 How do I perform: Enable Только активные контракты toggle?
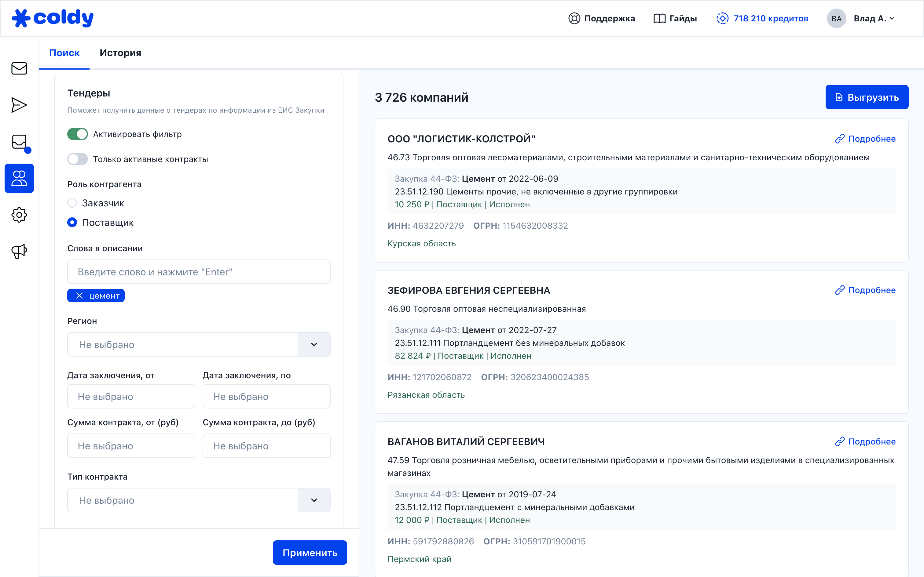78,159
